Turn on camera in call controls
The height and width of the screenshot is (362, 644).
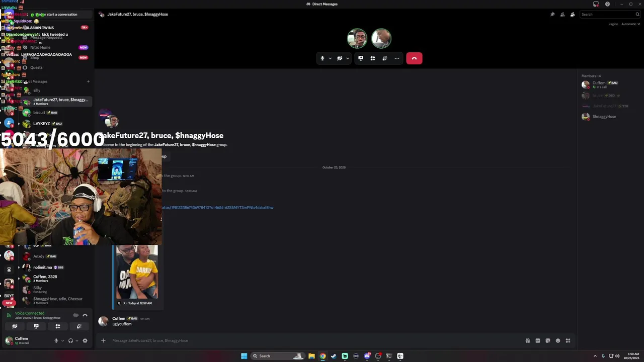[x=340, y=58]
